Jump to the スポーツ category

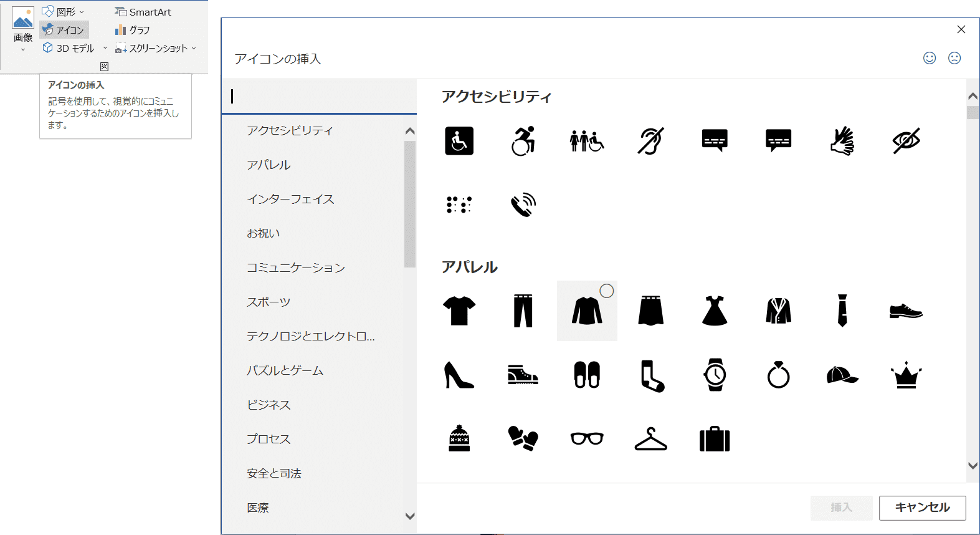tap(269, 302)
